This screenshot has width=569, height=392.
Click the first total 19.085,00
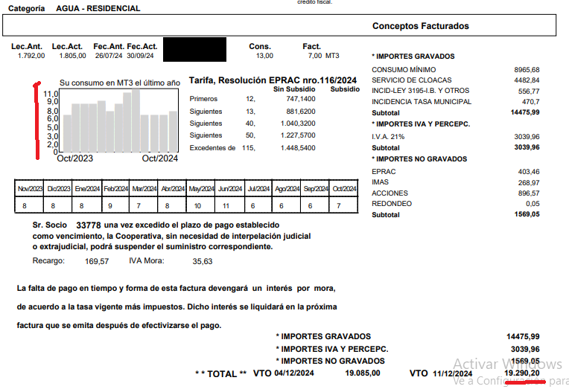[363, 373]
